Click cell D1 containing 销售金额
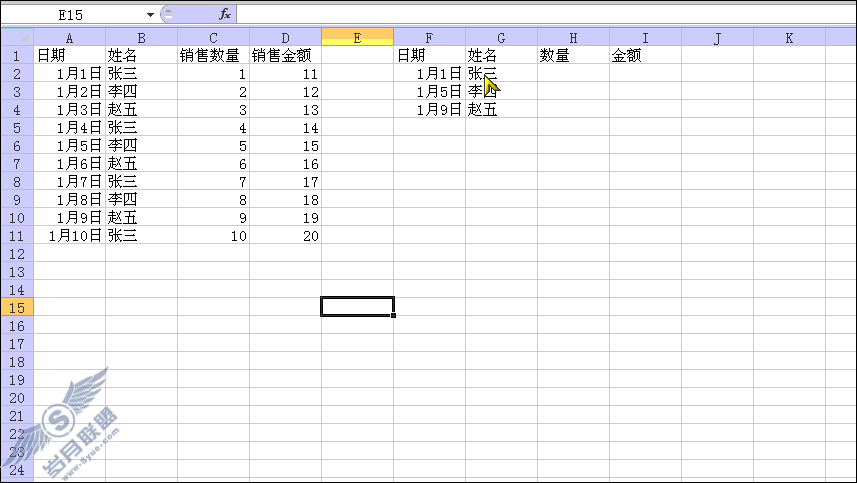 (x=285, y=55)
